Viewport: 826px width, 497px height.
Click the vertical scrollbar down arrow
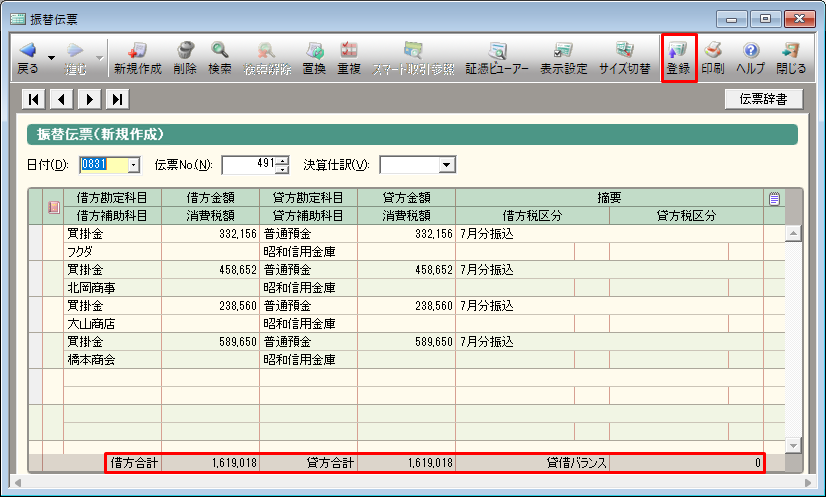click(x=794, y=444)
